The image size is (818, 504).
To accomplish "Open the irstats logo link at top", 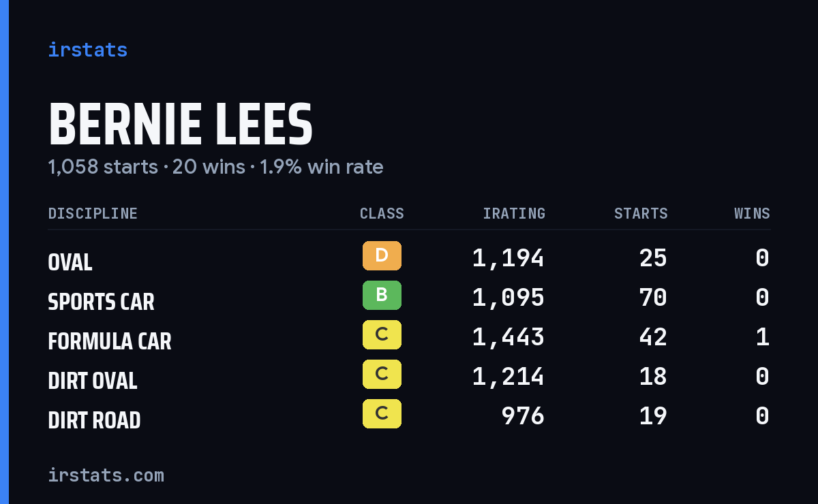I will tap(88, 50).
